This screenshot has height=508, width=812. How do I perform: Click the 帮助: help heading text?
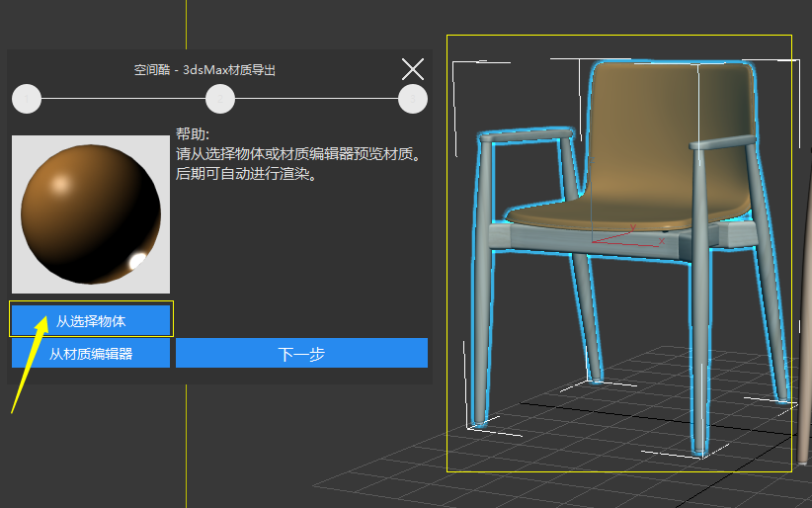pyautogui.click(x=193, y=133)
